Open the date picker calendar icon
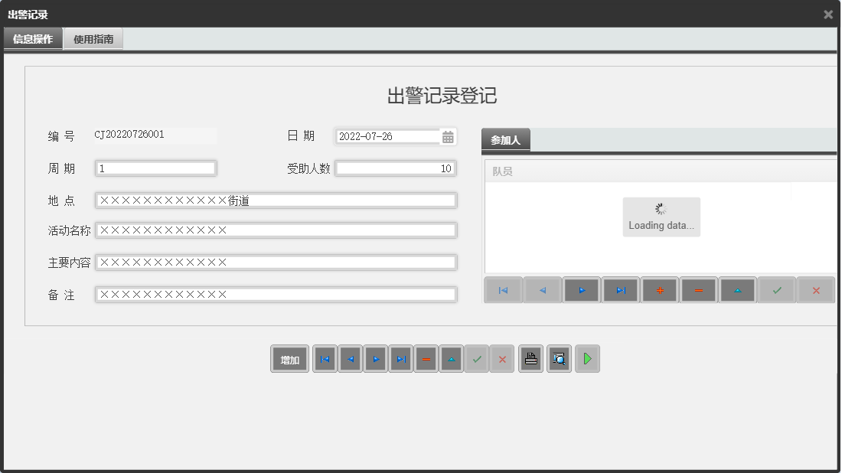868x473 pixels. coord(448,137)
